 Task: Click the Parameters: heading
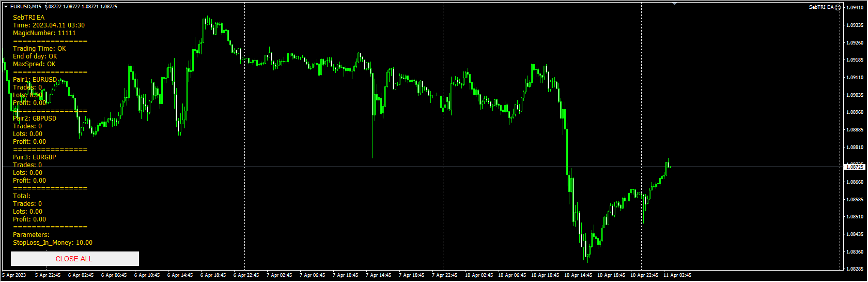[31, 235]
